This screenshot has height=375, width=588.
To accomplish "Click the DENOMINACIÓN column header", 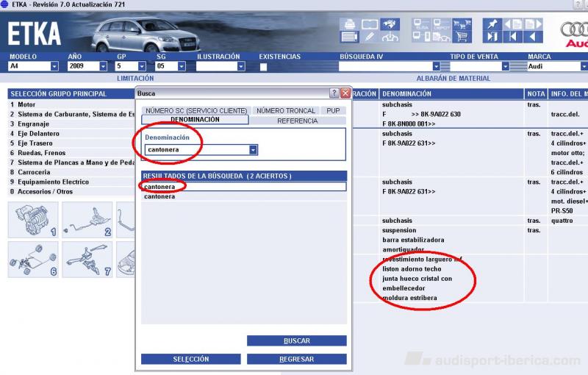I will coord(451,94).
